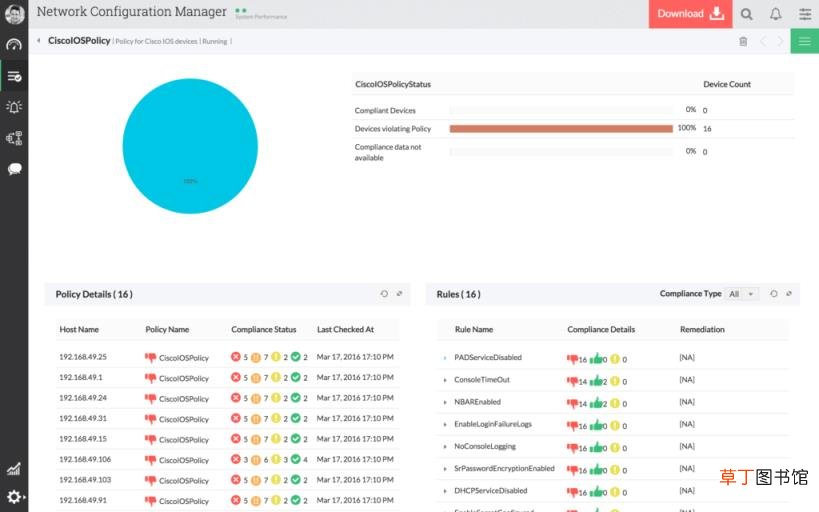
Task: Open the green hamburger menu button
Action: (x=804, y=41)
